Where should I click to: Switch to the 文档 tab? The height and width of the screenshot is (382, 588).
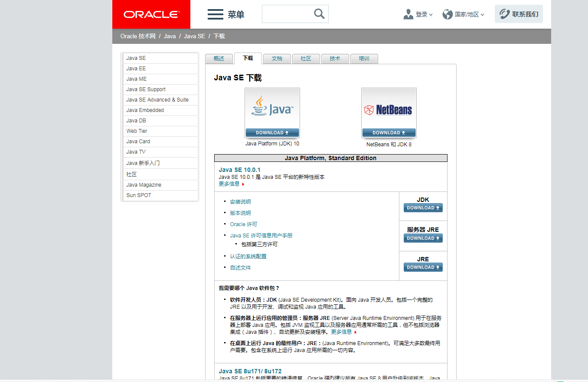coord(277,59)
